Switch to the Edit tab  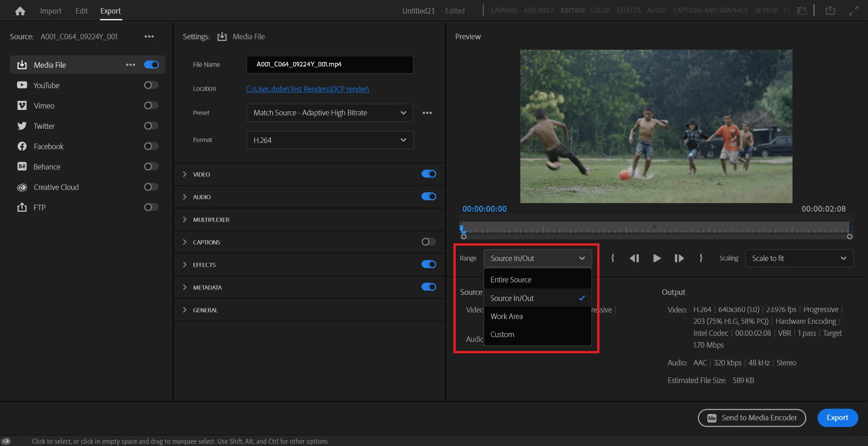pos(81,11)
